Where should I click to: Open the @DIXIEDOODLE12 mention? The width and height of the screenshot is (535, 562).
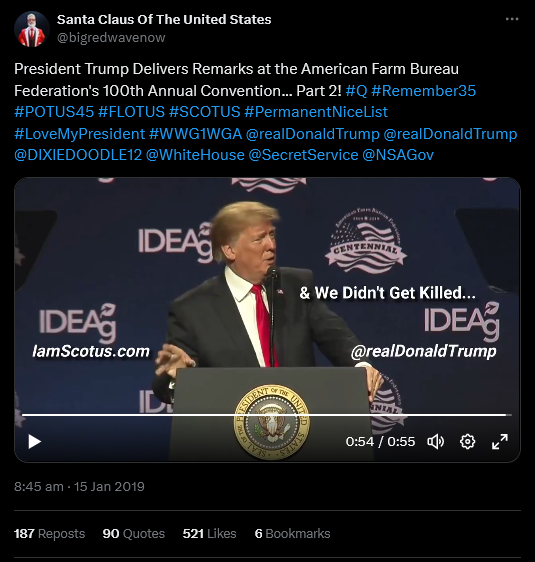tap(78, 155)
